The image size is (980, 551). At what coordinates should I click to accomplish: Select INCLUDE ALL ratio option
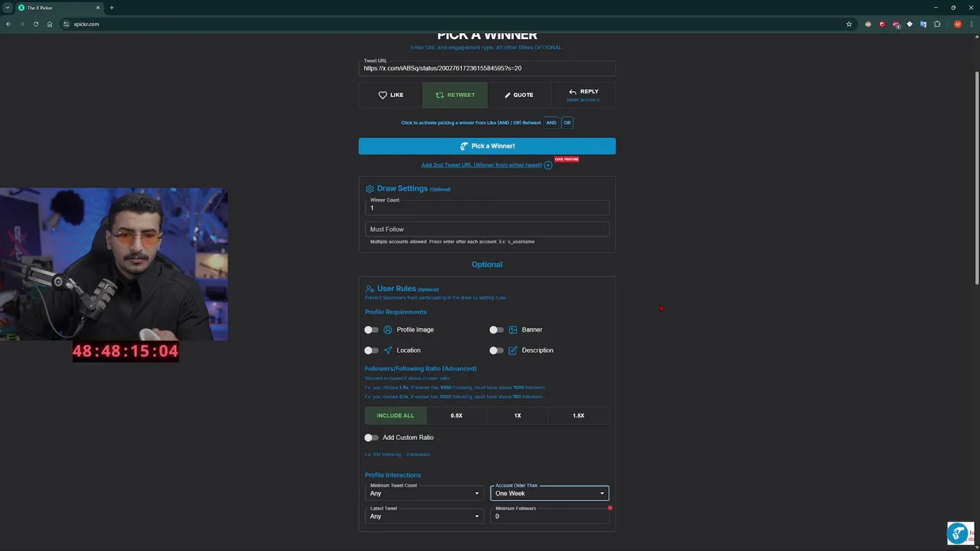pos(395,416)
